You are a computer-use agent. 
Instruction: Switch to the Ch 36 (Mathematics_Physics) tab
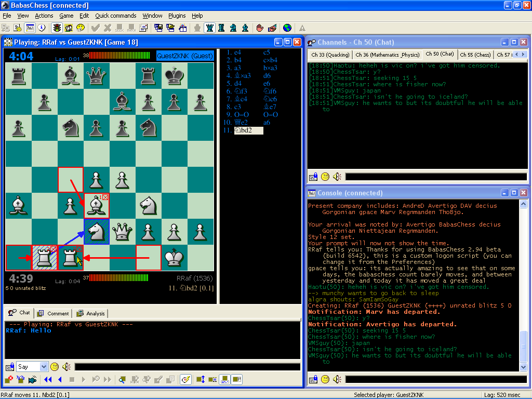pyautogui.click(x=388, y=55)
